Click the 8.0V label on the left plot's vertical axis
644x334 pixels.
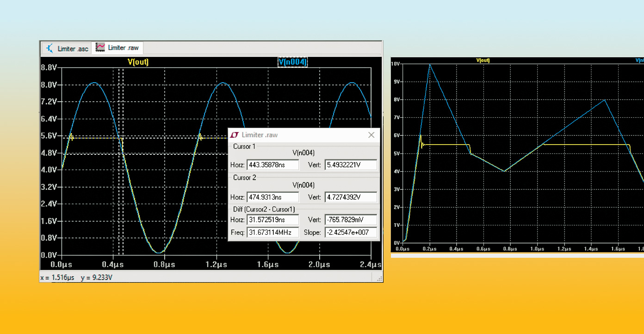[49, 85]
